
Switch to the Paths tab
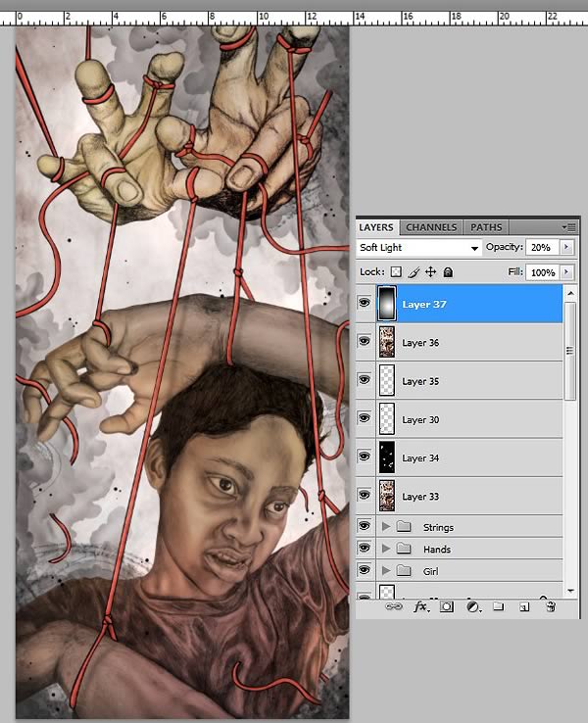486,227
